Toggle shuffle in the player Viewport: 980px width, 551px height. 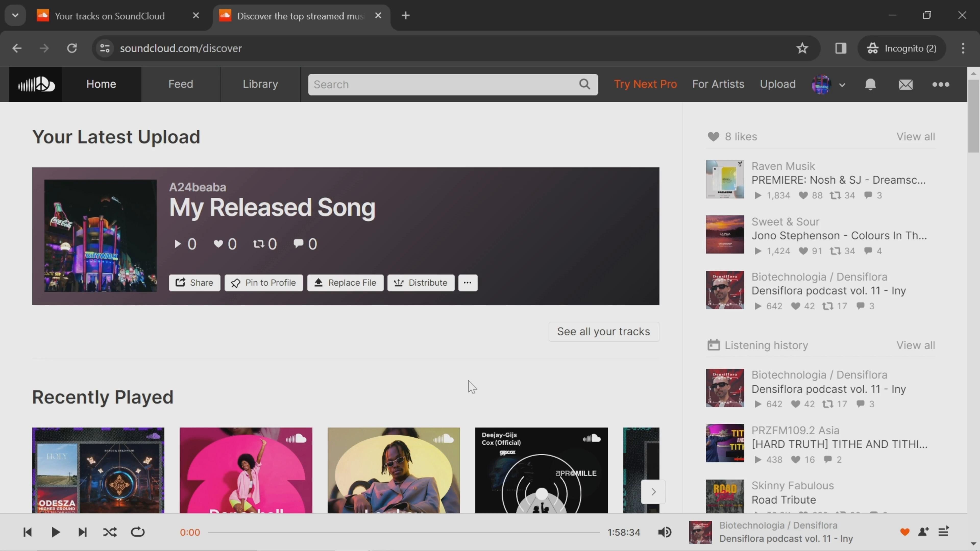pyautogui.click(x=110, y=532)
